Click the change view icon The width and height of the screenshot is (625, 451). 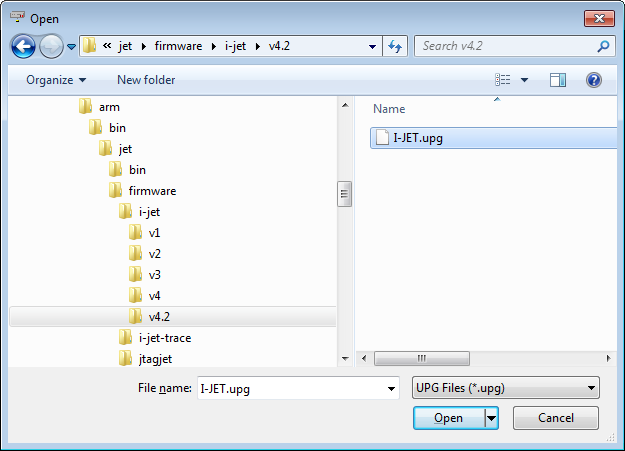[504, 80]
